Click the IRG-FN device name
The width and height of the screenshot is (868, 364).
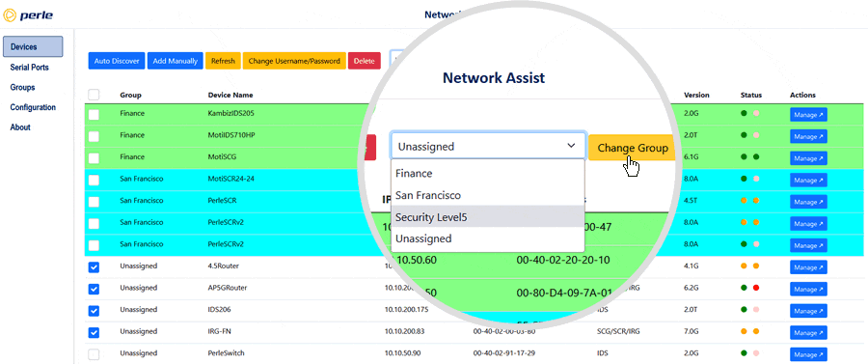(219, 331)
